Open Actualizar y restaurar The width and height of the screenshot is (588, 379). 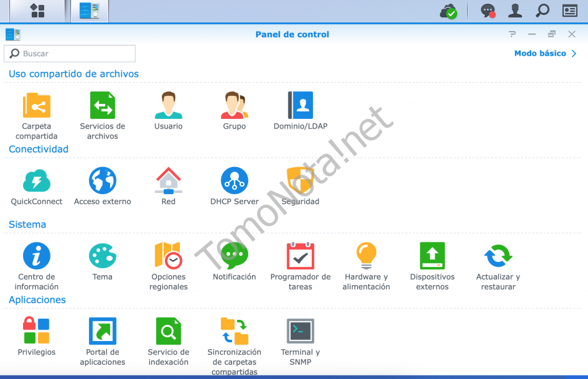(498, 256)
